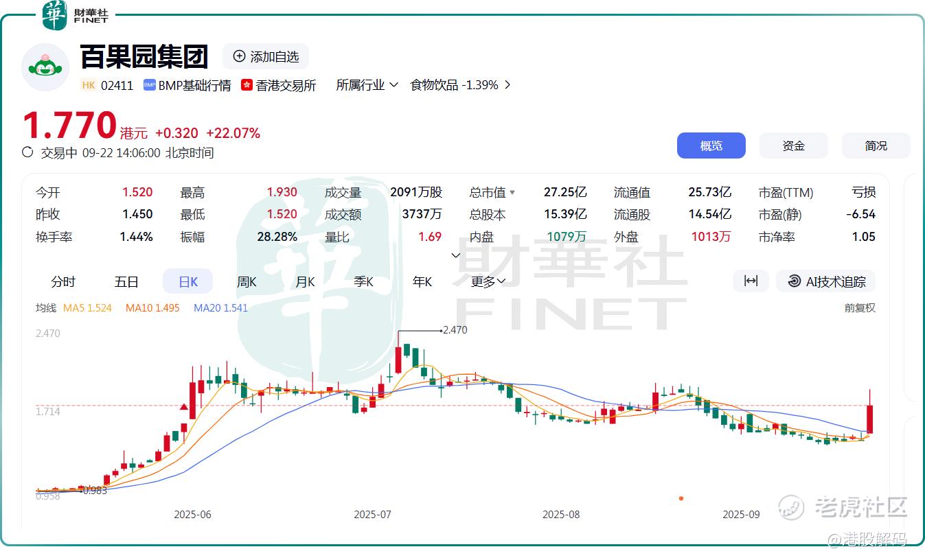Click the 2.470 high price label on chart

[x=455, y=330]
